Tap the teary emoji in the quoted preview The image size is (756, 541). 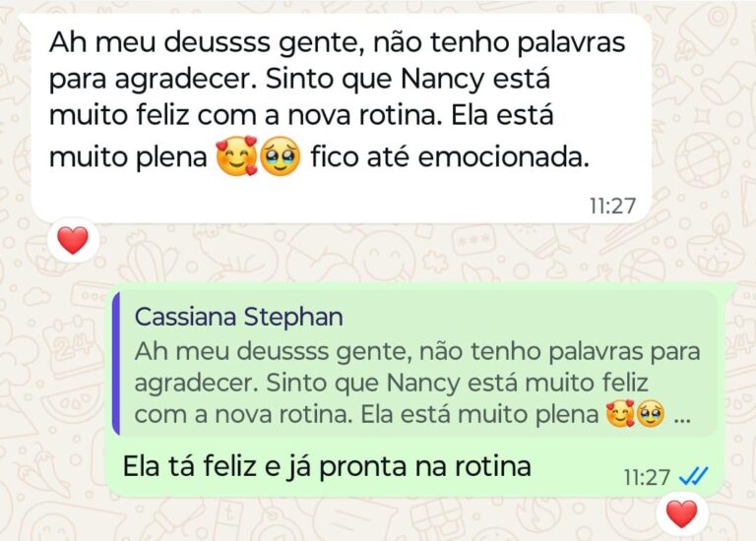tap(651, 414)
